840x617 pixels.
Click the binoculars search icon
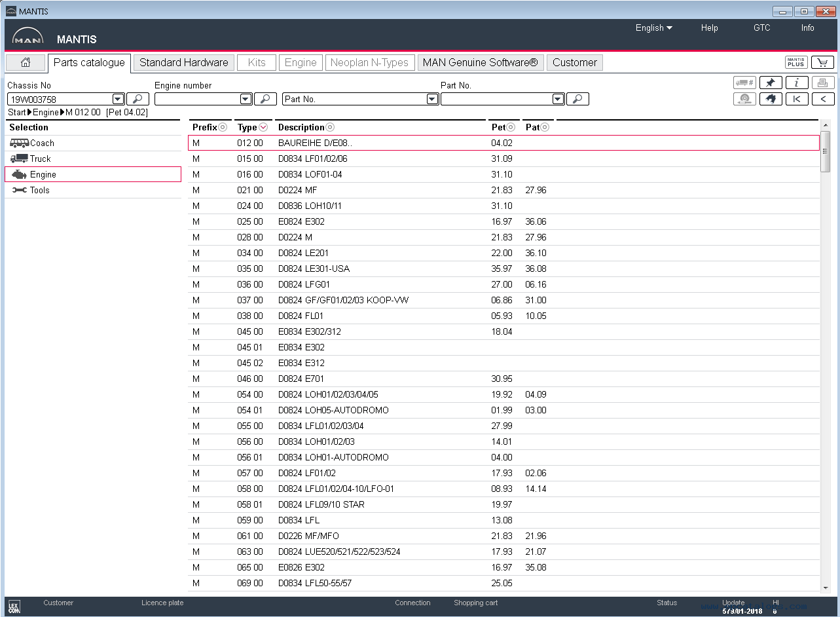coord(771,99)
